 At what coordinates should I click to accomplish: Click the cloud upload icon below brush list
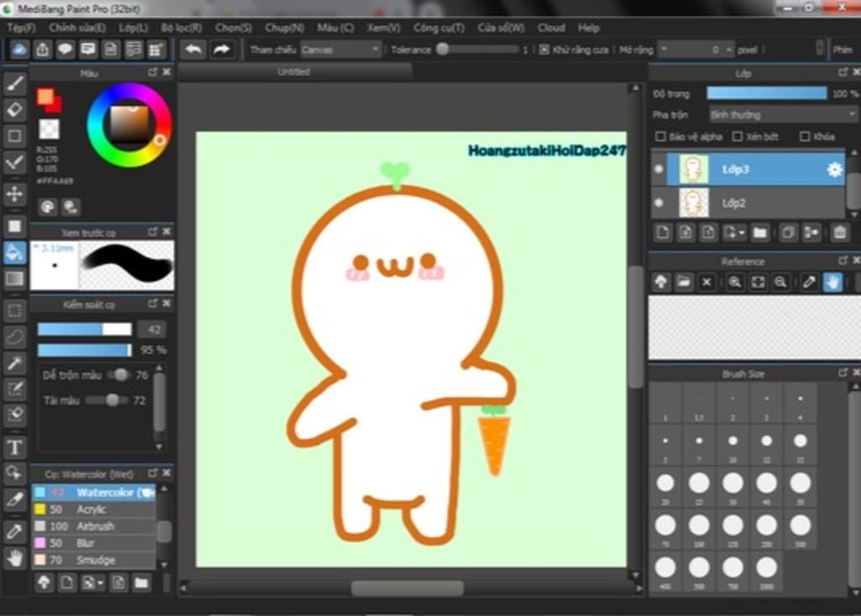[x=44, y=582]
